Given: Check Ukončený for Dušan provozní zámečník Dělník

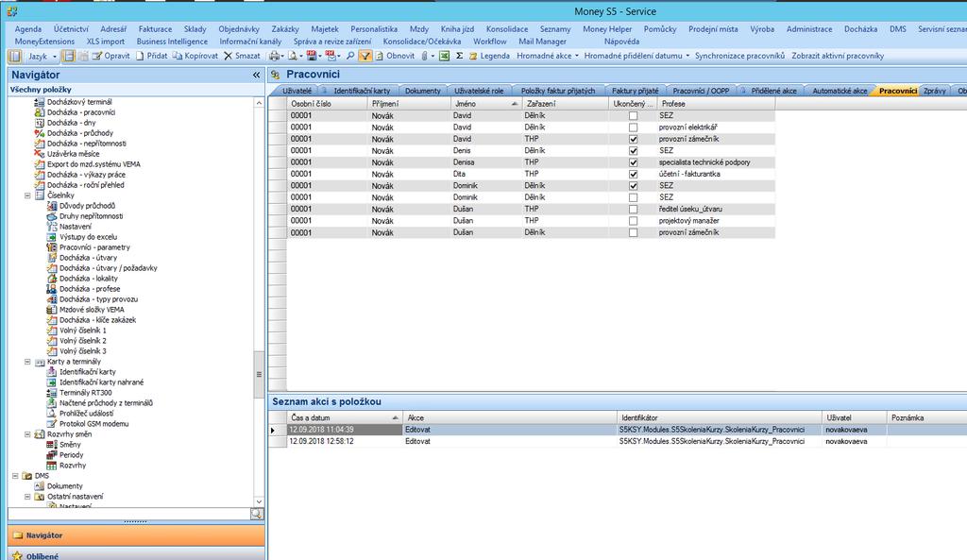Looking at the screenshot, I should [x=633, y=233].
